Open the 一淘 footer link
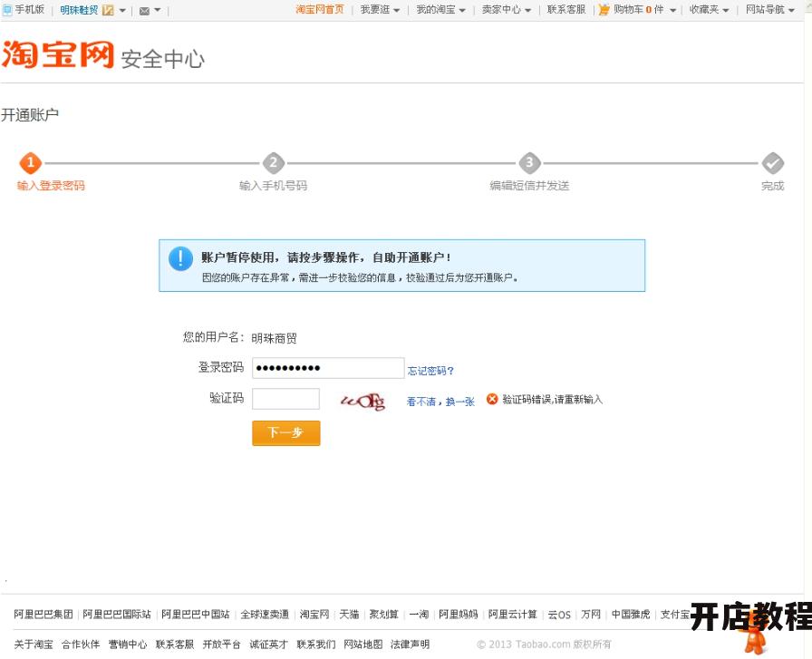The width and height of the screenshot is (812, 659). pos(419,615)
